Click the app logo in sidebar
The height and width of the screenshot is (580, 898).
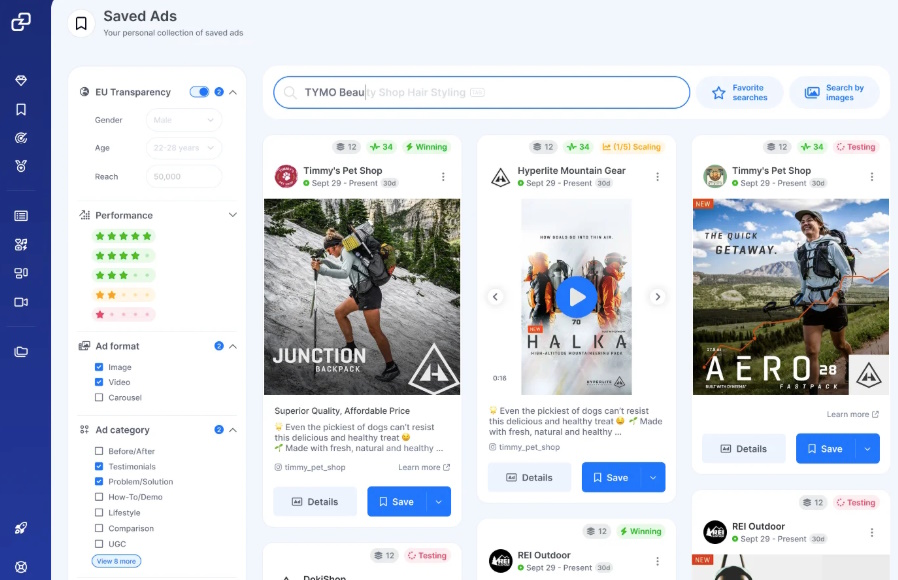21,21
